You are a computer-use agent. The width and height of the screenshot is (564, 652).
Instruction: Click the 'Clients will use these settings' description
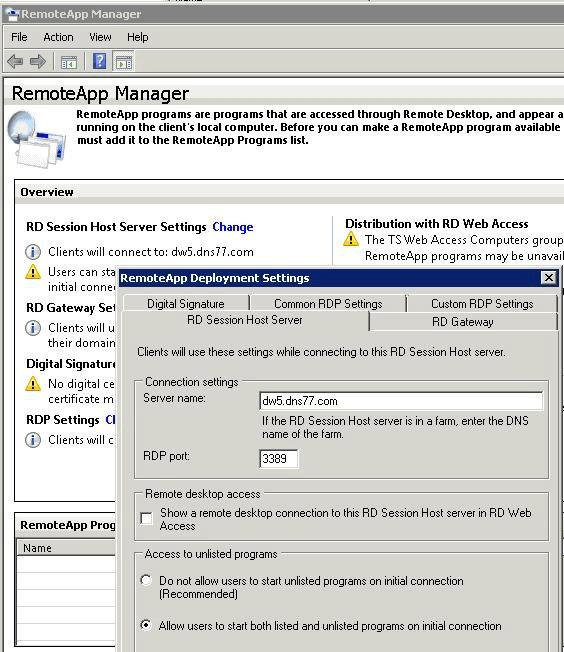(321, 352)
